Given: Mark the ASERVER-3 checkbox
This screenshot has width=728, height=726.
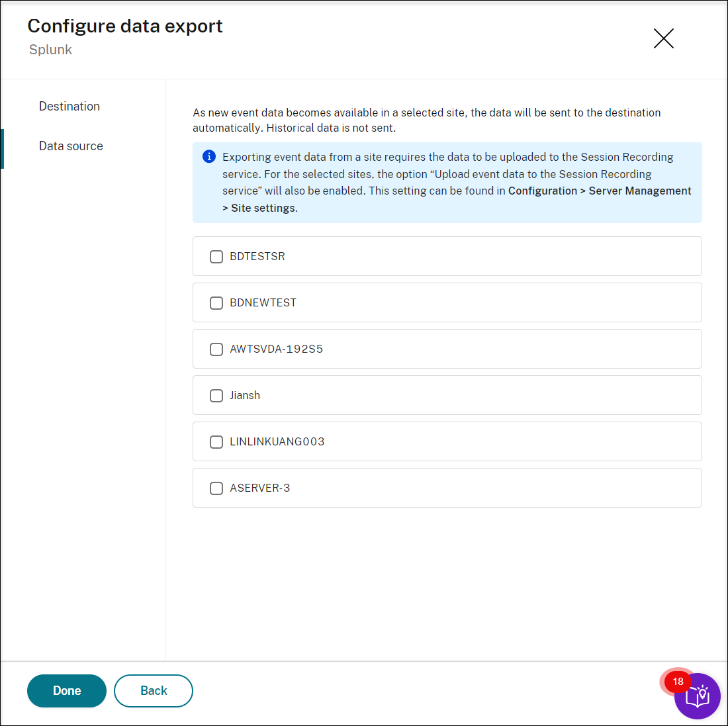Looking at the screenshot, I should coord(216,488).
